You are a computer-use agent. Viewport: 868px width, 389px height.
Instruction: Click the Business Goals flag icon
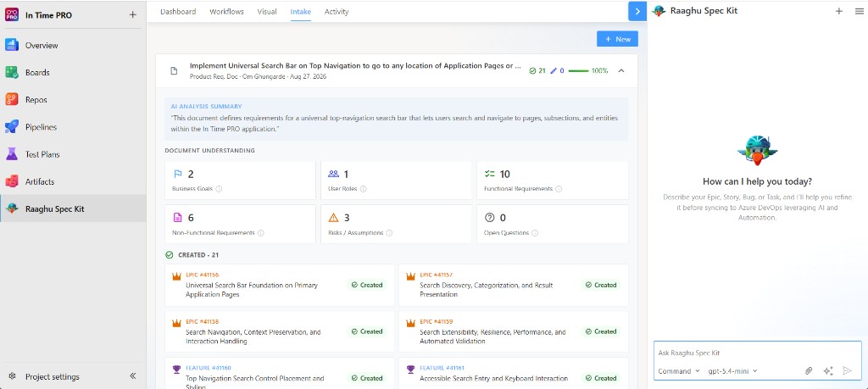coord(178,174)
